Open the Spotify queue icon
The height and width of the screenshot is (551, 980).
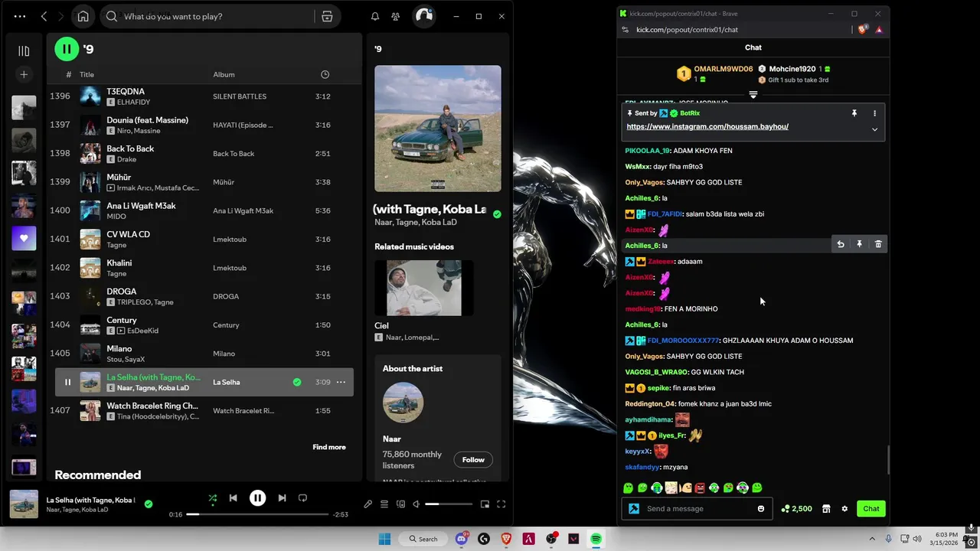384,504
